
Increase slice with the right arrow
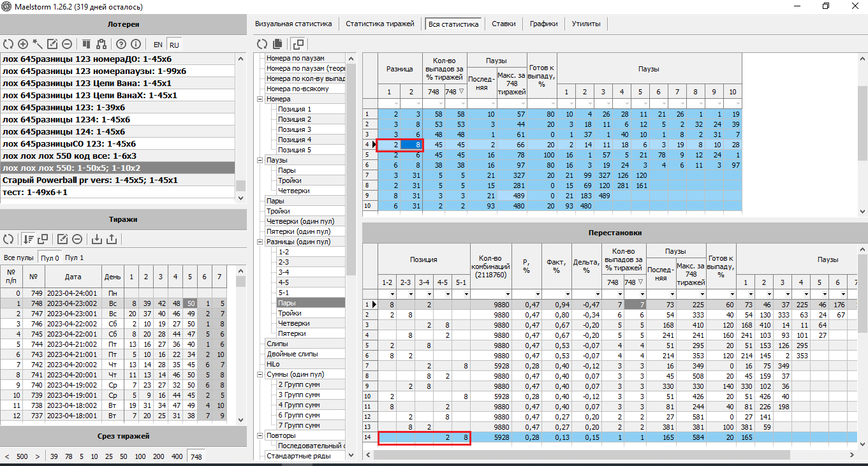tap(38, 456)
